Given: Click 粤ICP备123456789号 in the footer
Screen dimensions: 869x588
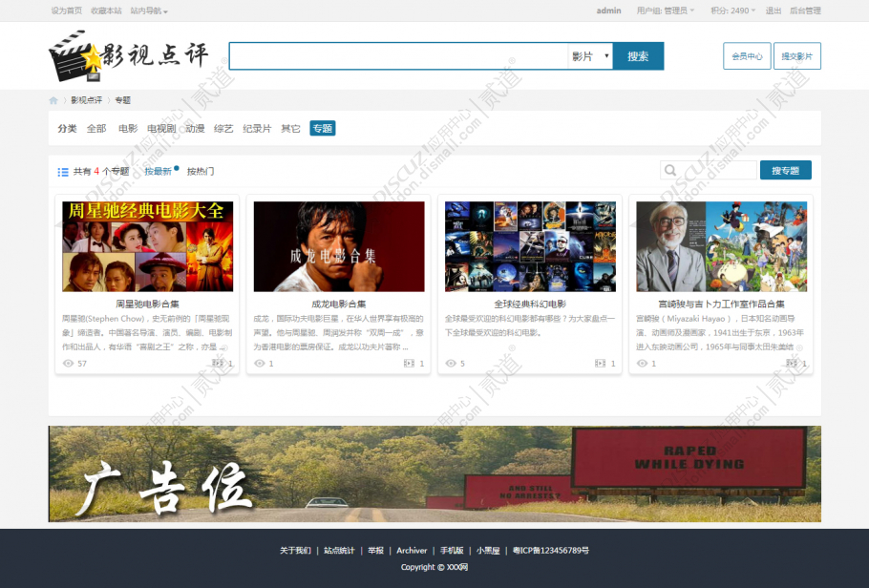Looking at the screenshot, I should tap(551, 551).
